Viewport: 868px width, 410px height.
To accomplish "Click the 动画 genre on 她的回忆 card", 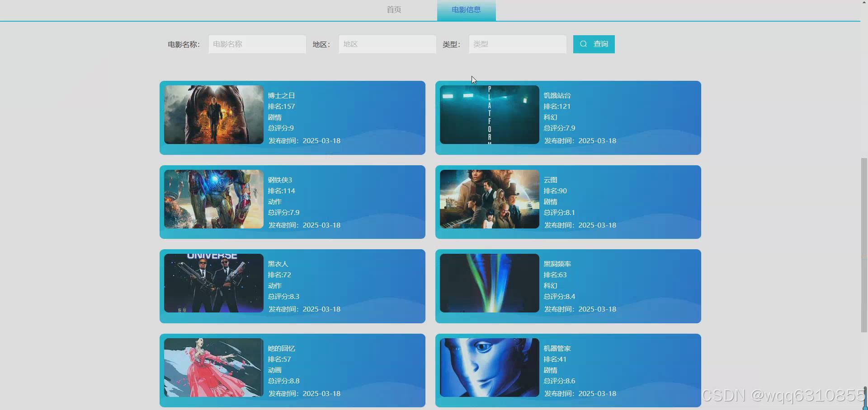I will [x=274, y=370].
